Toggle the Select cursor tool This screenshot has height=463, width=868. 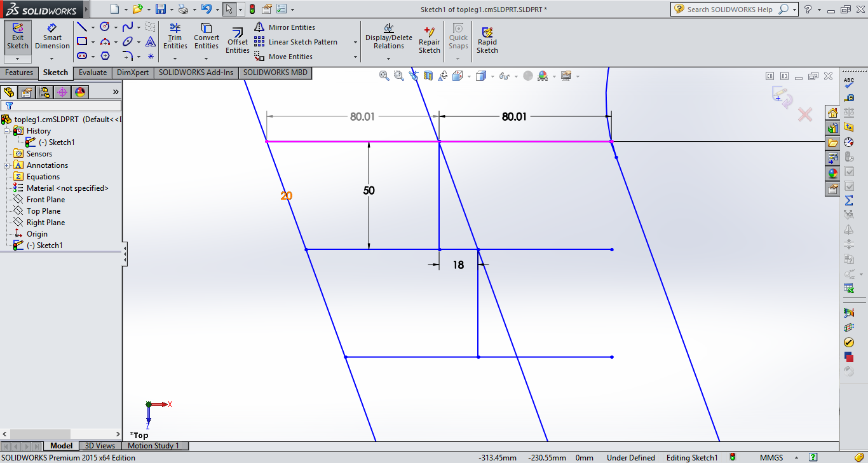(x=229, y=9)
